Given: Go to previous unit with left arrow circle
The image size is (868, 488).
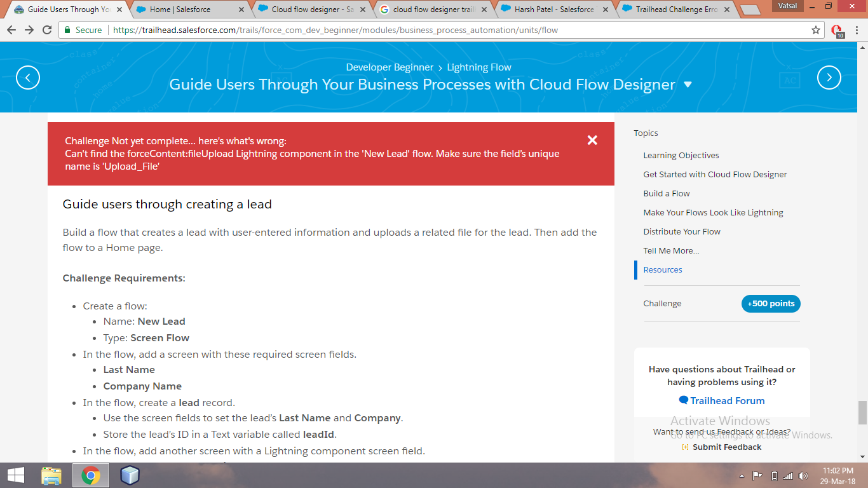Looking at the screenshot, I should coord(28,78).
